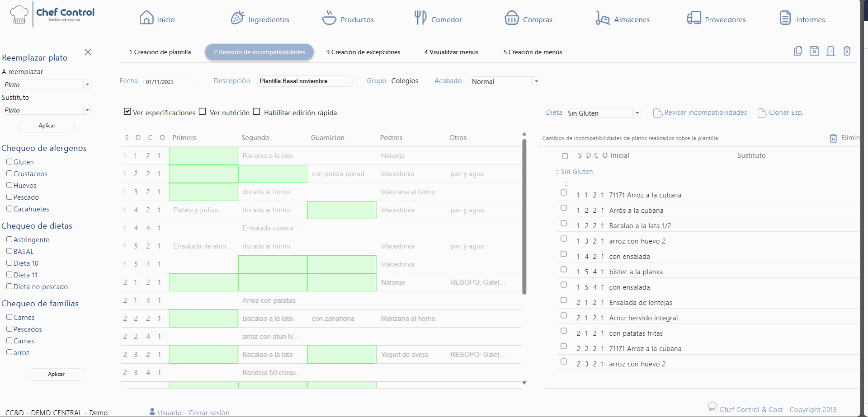This screenshot has height=417, width=868.
Task: Switch to 3 Creación de excepciónes tab
Action: tap(363, 52)
